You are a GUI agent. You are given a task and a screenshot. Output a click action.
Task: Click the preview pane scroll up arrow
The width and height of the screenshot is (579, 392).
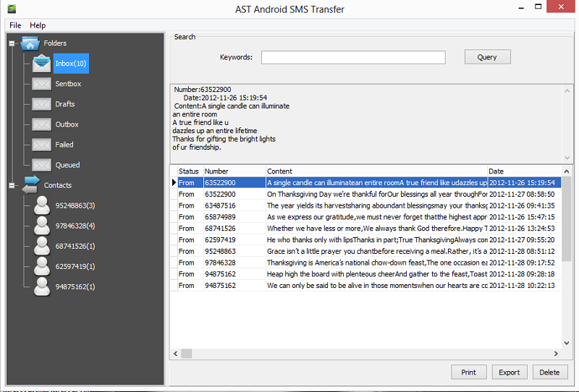(x=567, y=91)
